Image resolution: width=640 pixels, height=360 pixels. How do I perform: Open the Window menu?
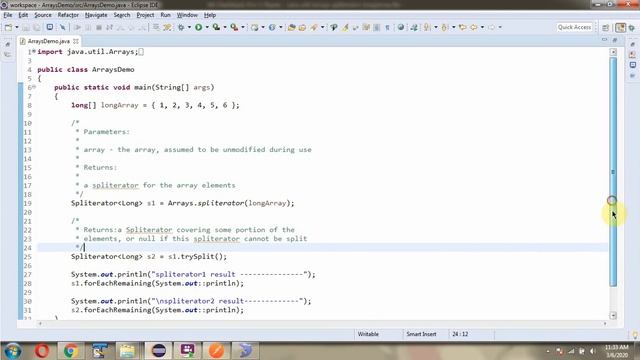pos(187,15)
